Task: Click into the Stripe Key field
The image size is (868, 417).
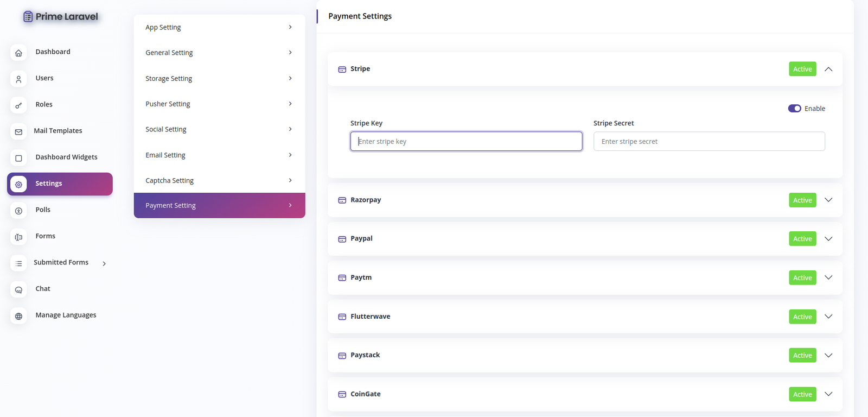Action: pyautogui.click(x=466, y=141)
